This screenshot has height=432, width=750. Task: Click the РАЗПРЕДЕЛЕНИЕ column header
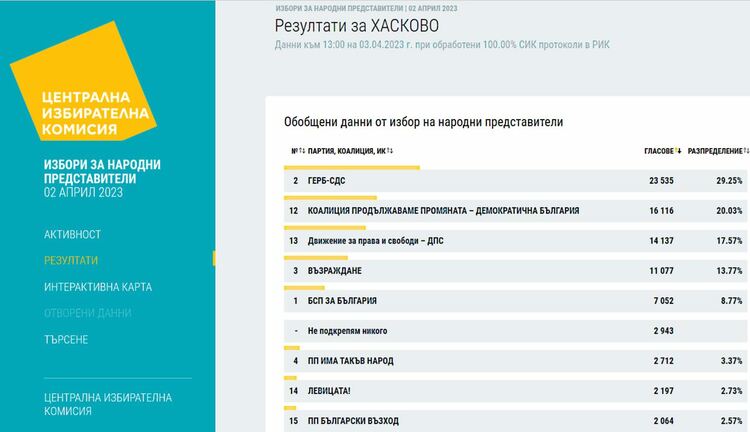coord(715,151)
